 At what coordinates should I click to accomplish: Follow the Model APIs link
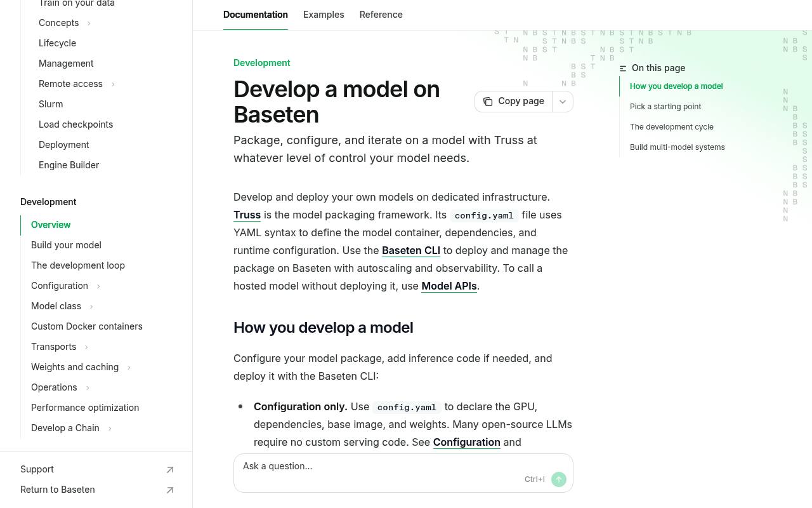[x=449, y=286]
